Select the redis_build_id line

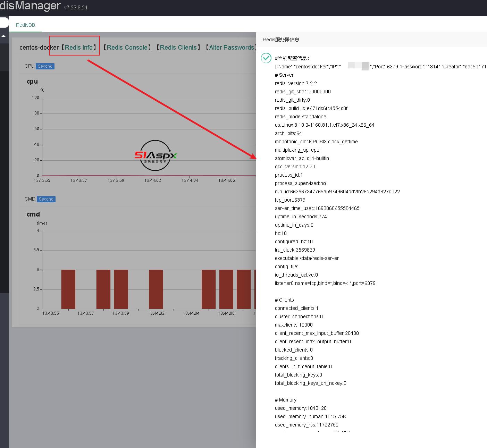(x=311, y=108)
